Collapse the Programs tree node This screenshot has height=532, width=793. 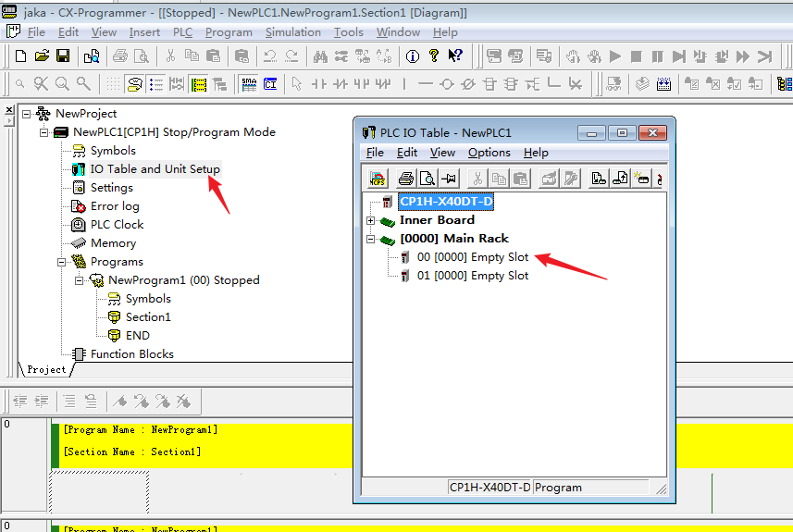pyautogui.click(x=62, y=262)
